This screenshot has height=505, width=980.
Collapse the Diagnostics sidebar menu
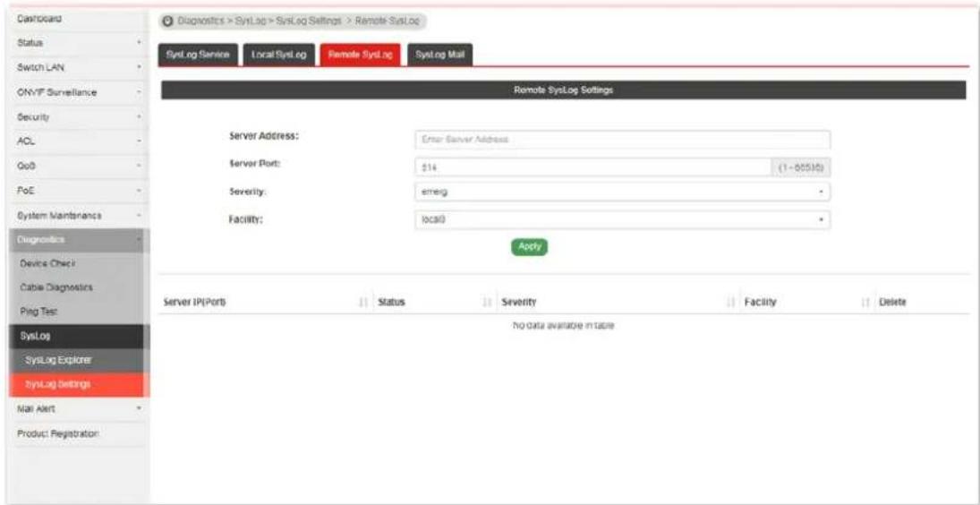tap(78, 240)
